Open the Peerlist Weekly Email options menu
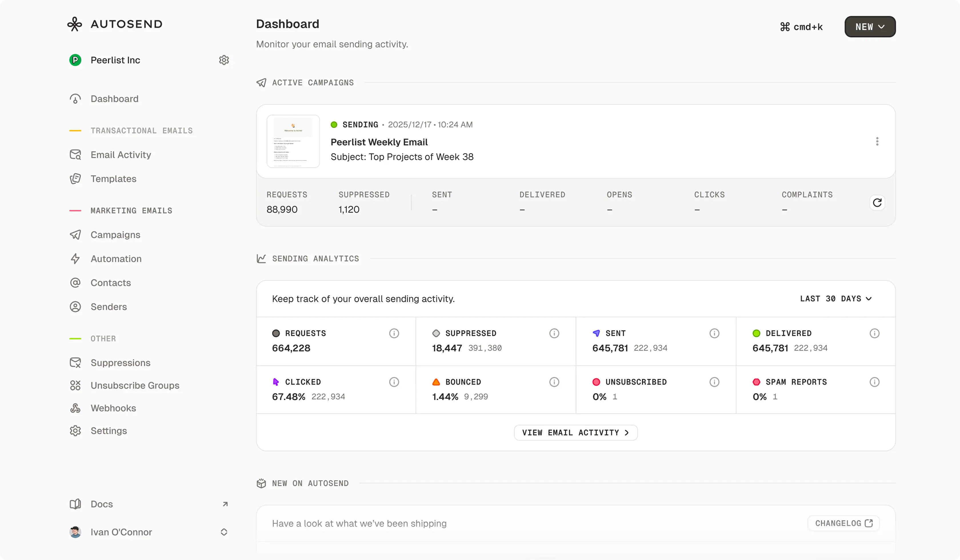The width and height of the screenshot is (960, 560). tap(877, 141)
